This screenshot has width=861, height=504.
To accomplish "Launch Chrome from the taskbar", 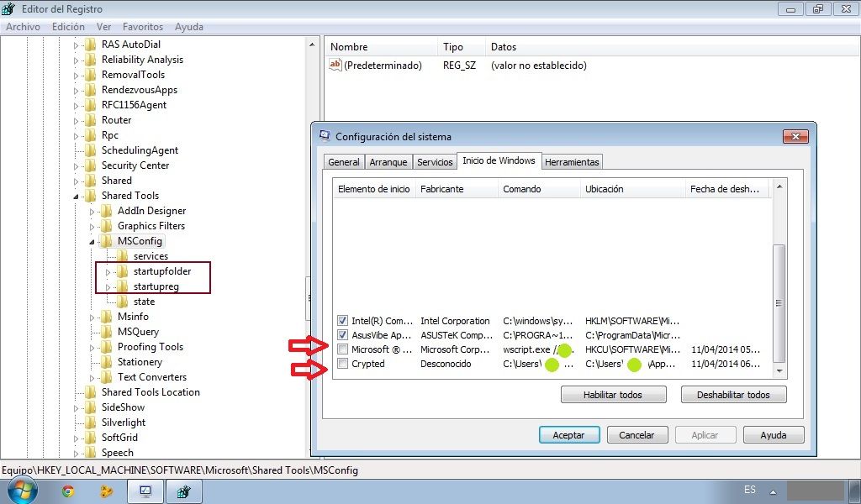I will click(x=68, y=491).
